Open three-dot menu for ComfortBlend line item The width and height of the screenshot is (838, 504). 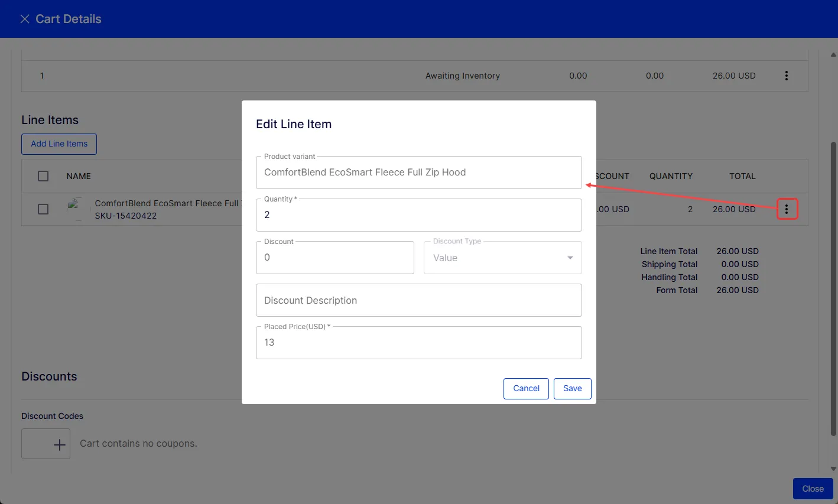click(787, 209)
